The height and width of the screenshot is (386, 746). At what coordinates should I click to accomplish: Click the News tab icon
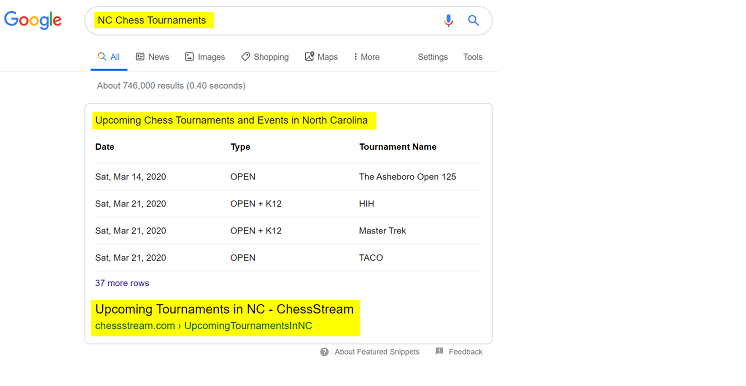(x=140, y=57)
